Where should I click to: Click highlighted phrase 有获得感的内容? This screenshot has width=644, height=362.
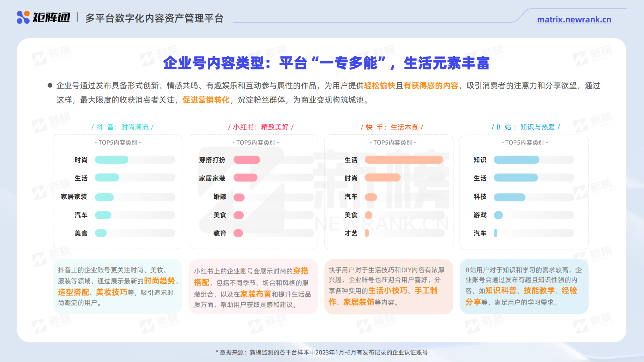(x=431, y=85)
